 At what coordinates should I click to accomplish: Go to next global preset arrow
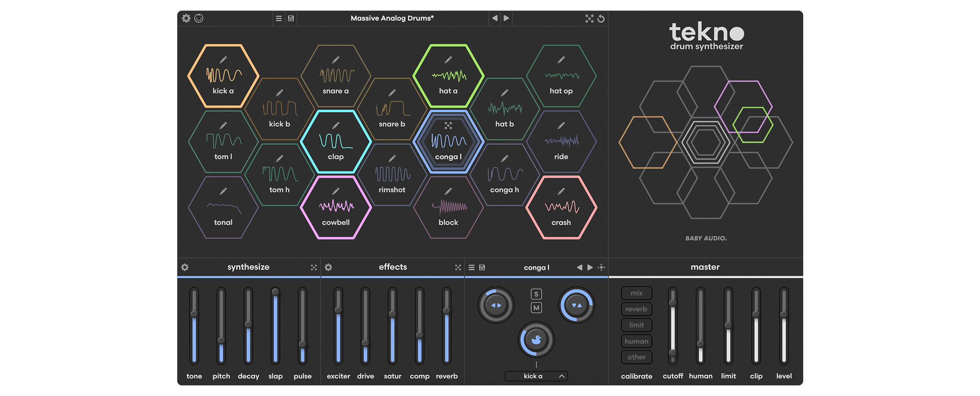[506, 18]
